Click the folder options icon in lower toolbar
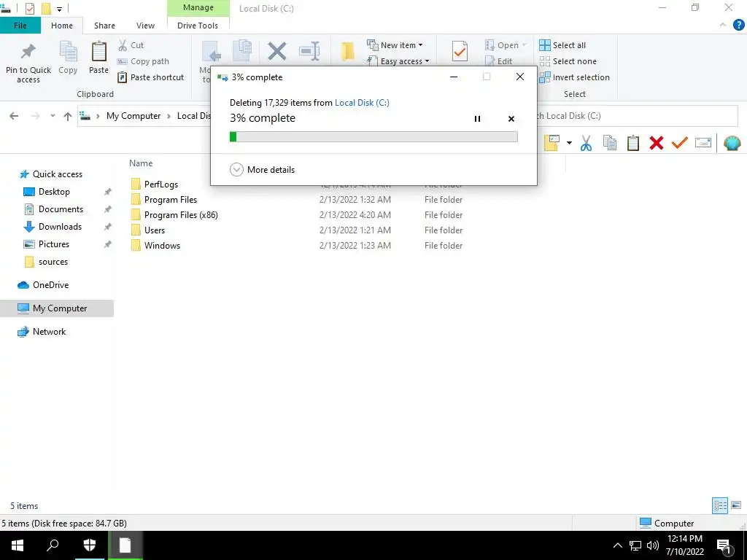The width and height of the screenshot is (747, 560). (x=551, y=143)
